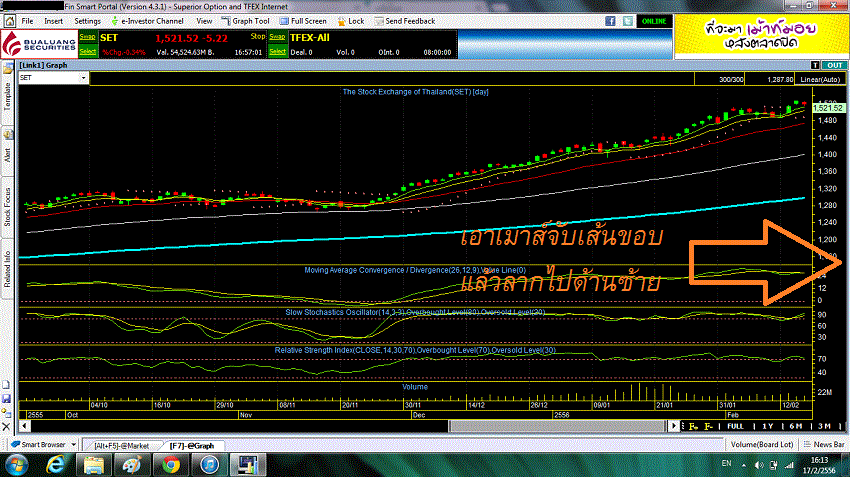Click the OUT button in graph header
The height and width of the screenshot is (477, 850).
834,65
